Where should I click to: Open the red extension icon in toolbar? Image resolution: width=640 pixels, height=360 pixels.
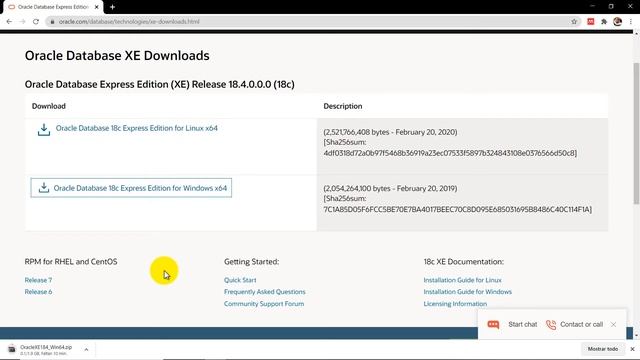pos(591,22)
